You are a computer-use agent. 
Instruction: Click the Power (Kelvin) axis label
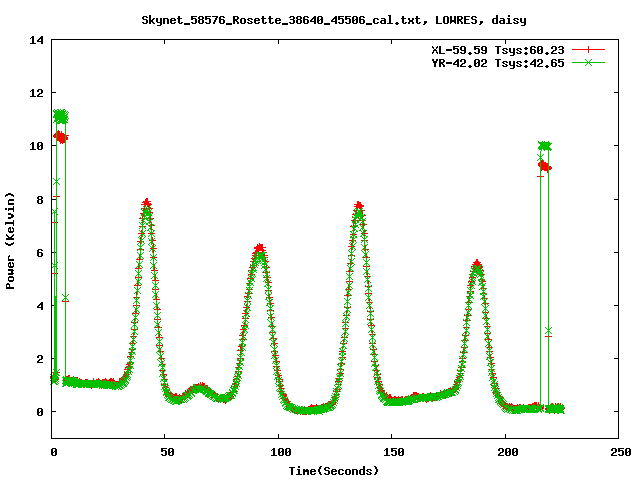[x=10, y=241]
